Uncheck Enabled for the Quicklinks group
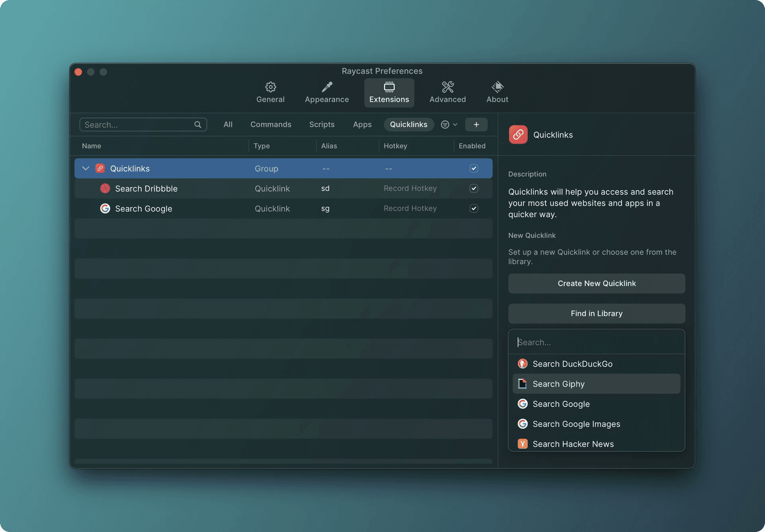 click(x=473, y=168)
